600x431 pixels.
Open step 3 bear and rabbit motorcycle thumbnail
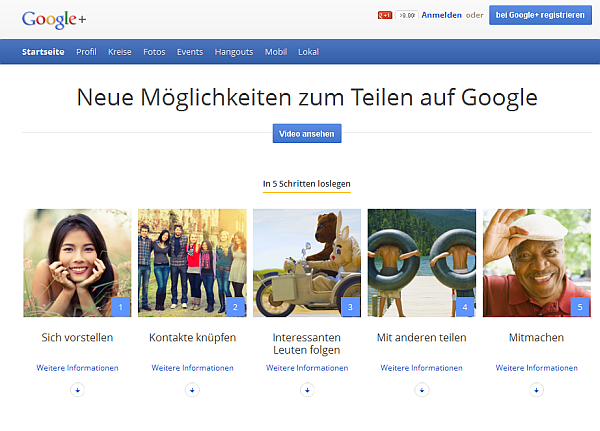coord(307,263)
